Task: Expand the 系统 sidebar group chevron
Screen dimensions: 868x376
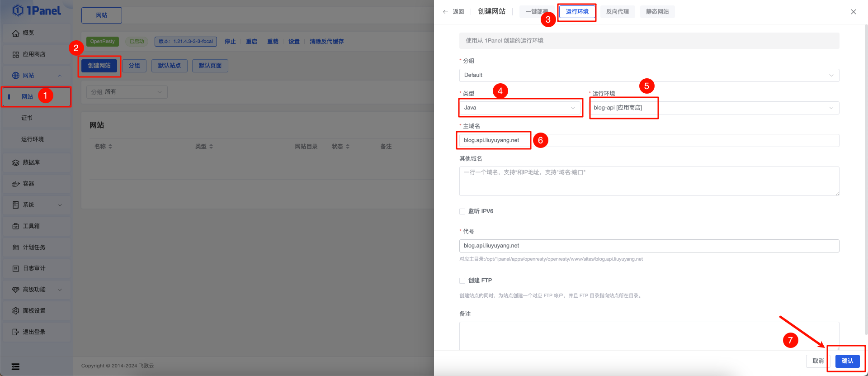Action: tap(60, 205)
